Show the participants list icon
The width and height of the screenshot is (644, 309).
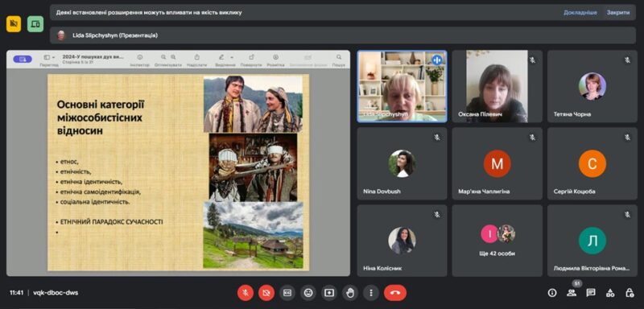click(572, 293)
